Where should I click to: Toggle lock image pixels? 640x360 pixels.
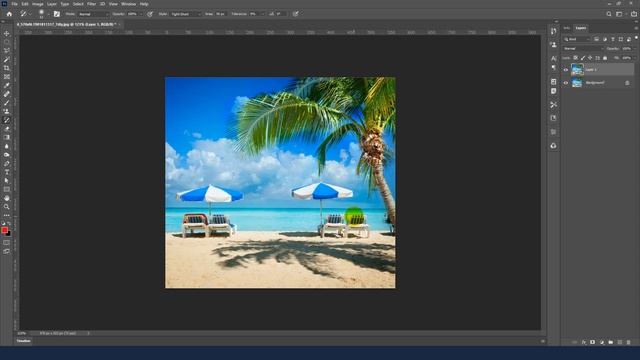point(583,58)
